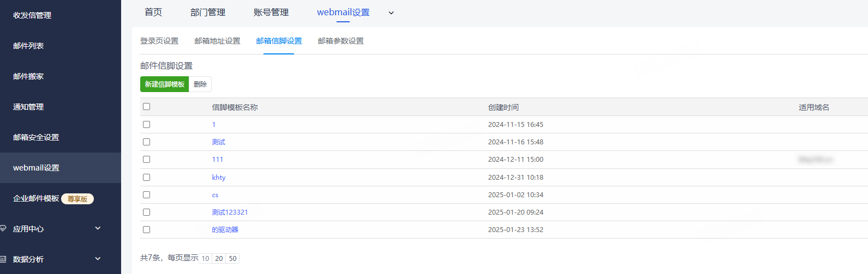Open 企业邮件模板 in the sidebar
The width and height of the screenshot is (868, 274).
click(x=36, y=198)
